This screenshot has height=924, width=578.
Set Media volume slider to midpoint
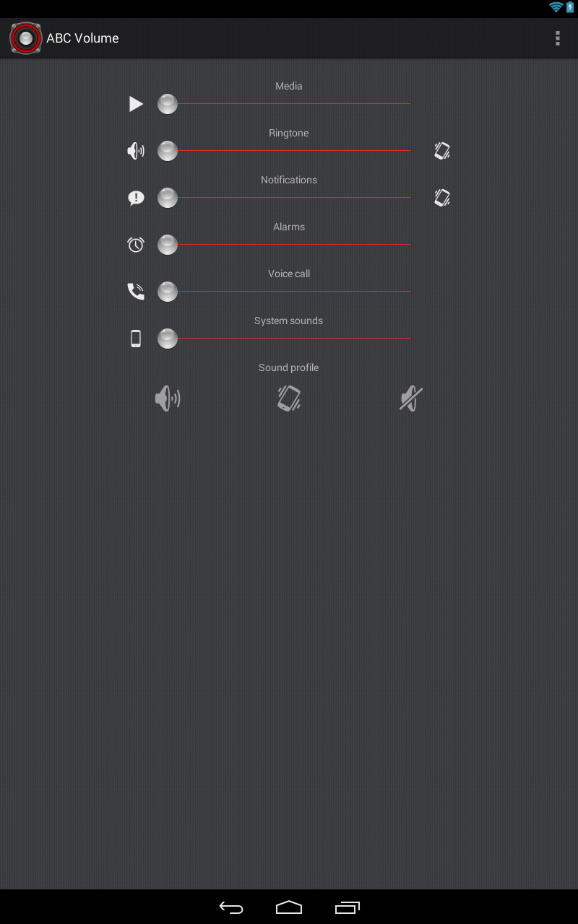tap(289, 104)
